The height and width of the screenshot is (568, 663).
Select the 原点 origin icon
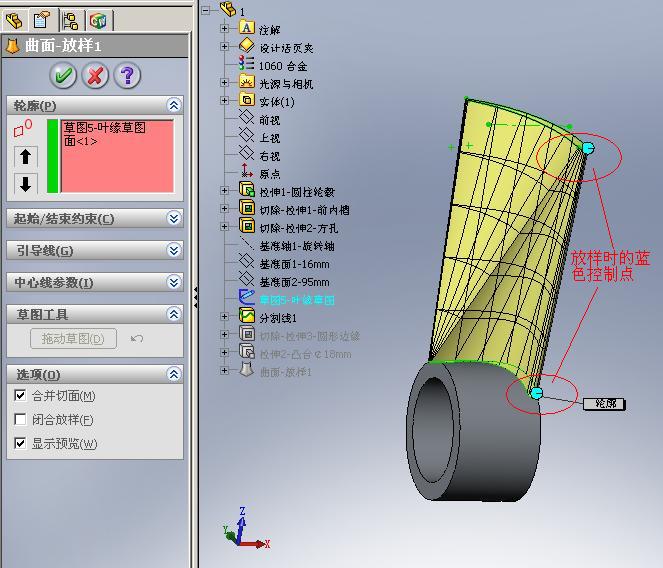click(x=247, y=171)
